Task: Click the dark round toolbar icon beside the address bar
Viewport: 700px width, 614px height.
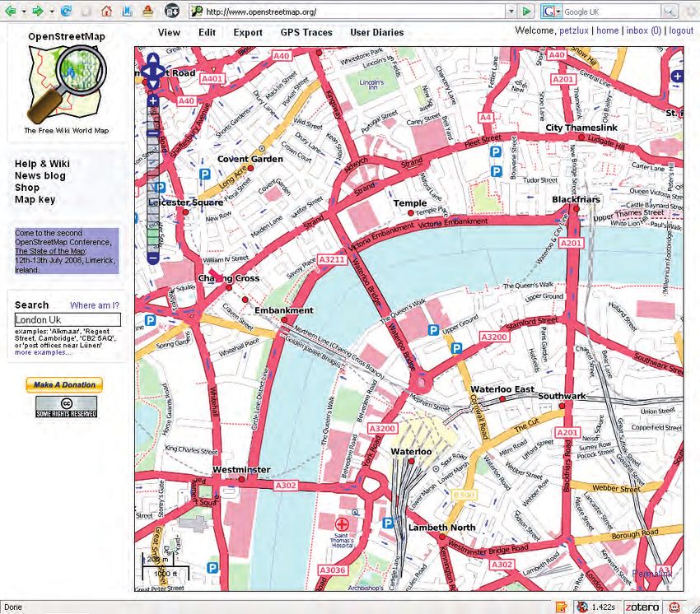Action: [172, 11]
